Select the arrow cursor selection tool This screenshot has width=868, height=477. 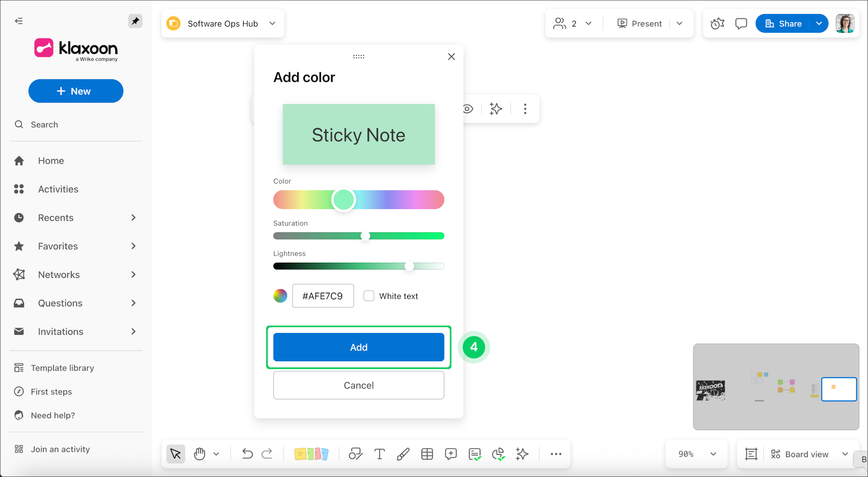click(x=176, y=453)
